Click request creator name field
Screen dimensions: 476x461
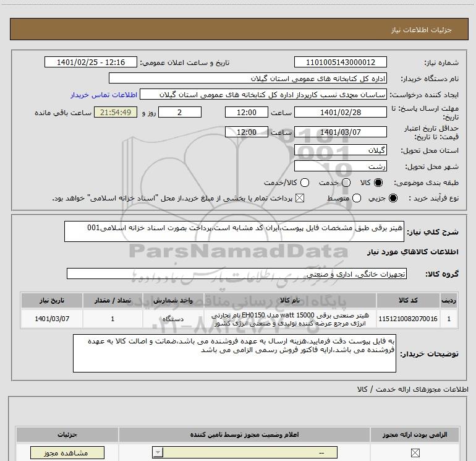tap(263, 95)
